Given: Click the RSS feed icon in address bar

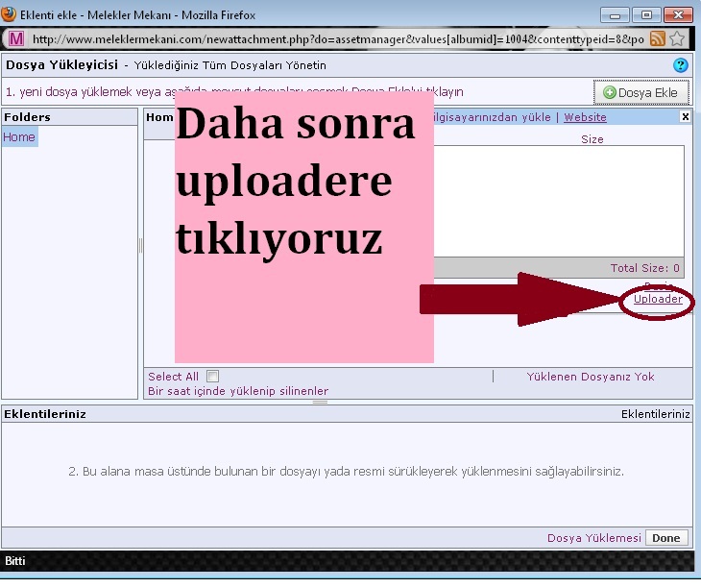Looking at the screenshot, I should click(x=658, y=38).
